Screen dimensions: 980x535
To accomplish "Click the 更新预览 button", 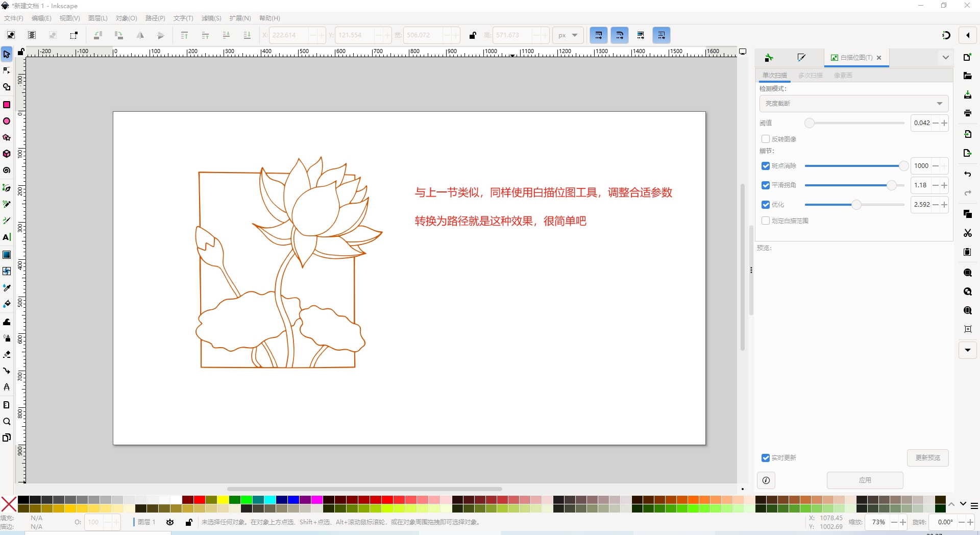I will pos(927,458).
